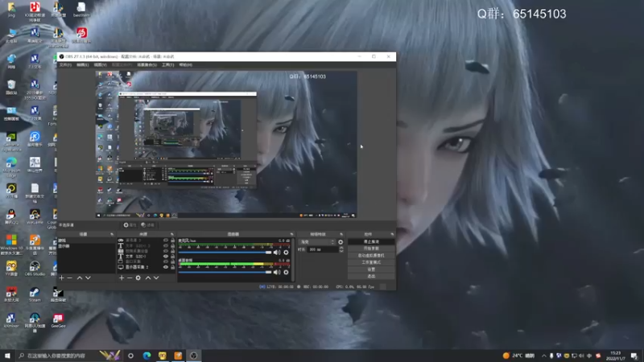Toggle visibility of 窗口采集 source
644x362 pixels.
[x=166, y=261]
